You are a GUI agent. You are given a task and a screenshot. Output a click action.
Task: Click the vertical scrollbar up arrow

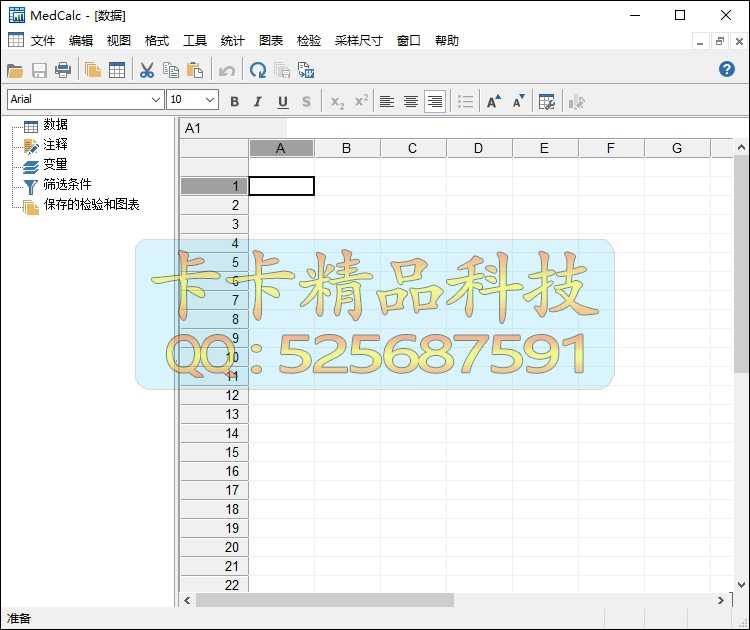coord(741,148)
